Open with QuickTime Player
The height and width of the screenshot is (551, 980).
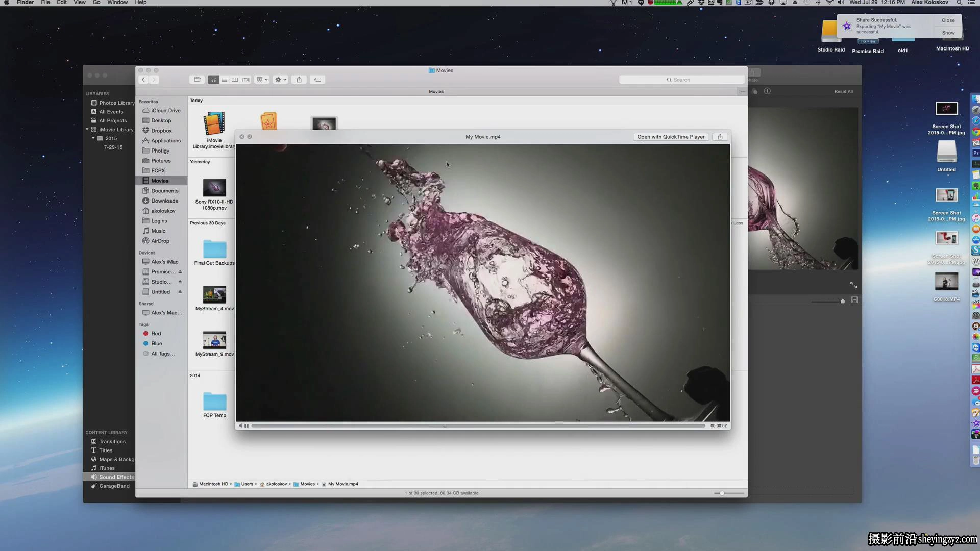(671, 137)
